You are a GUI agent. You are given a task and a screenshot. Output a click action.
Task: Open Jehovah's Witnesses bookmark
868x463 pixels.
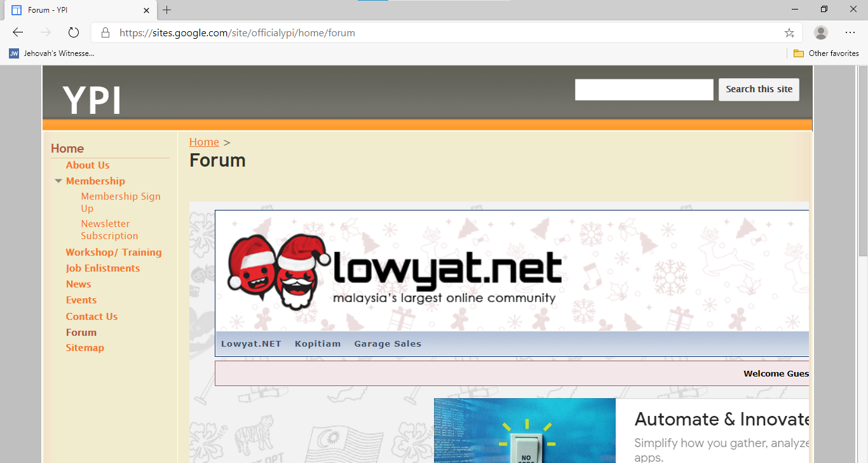pos(51,53)
